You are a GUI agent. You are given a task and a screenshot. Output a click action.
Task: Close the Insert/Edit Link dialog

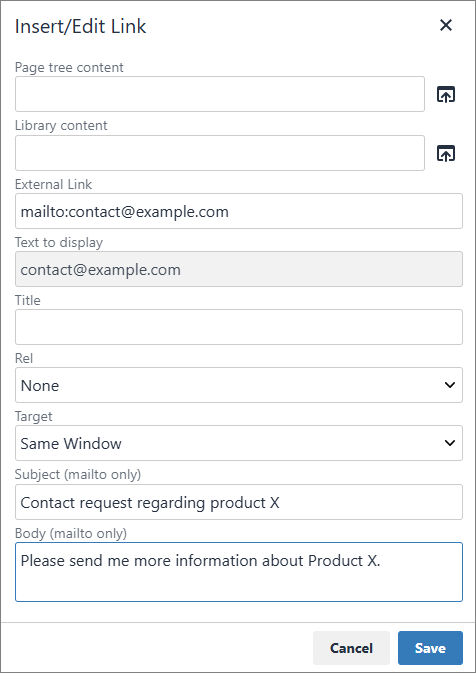446,25
